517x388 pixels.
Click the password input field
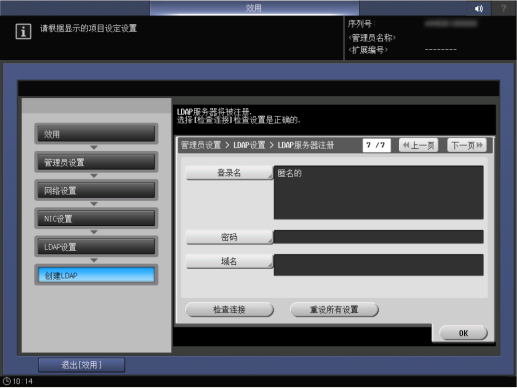pyautogui.click(x=379, y=237)
